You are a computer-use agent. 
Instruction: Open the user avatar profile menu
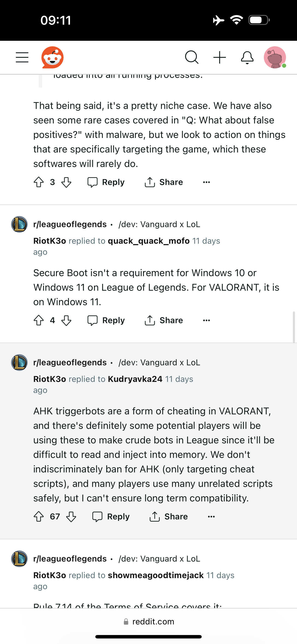coord(275,57)
